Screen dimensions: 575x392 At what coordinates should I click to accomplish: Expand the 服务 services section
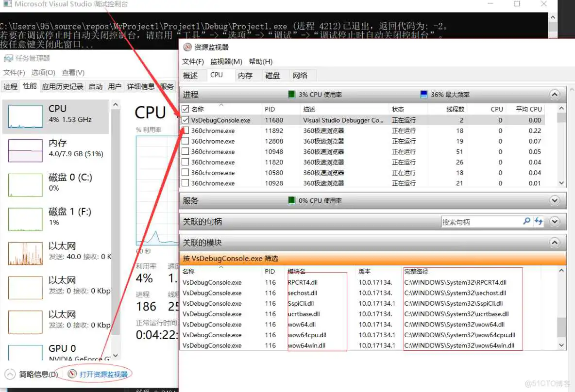point(554,200)
